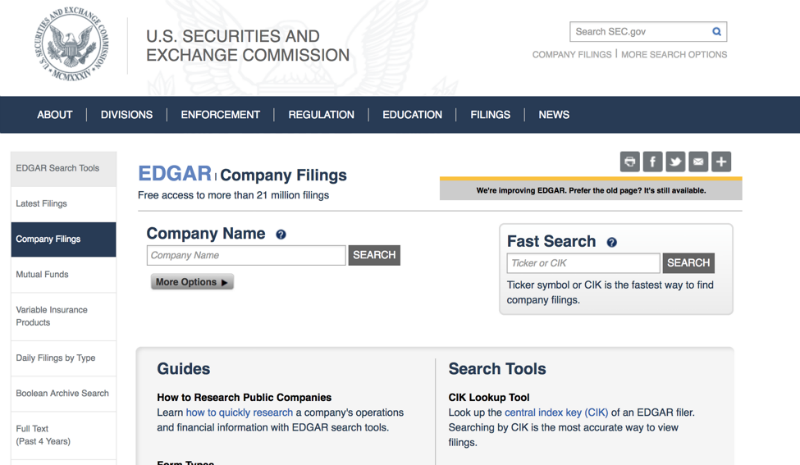This screenshot has width=800, height=465.
Task: Click 'how to quickly research' link
Action: click(239, 412)
